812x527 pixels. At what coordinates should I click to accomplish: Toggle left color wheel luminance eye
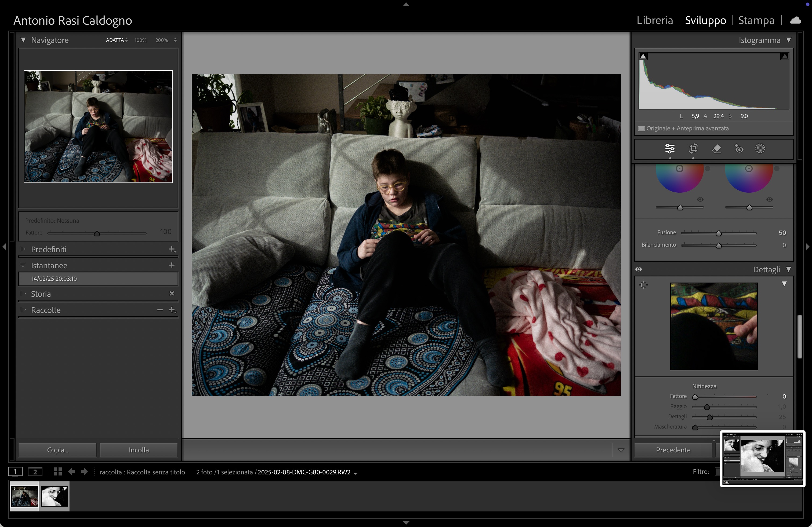coord(701,199)
